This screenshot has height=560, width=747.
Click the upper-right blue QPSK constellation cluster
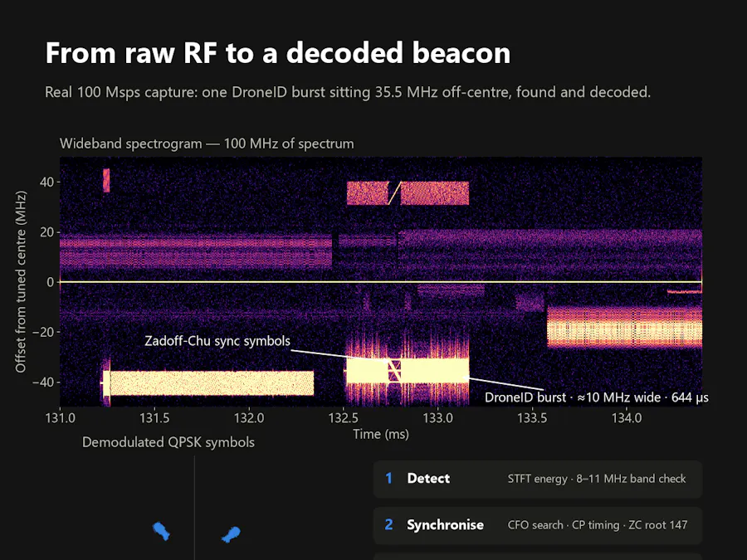pos(231,534)
